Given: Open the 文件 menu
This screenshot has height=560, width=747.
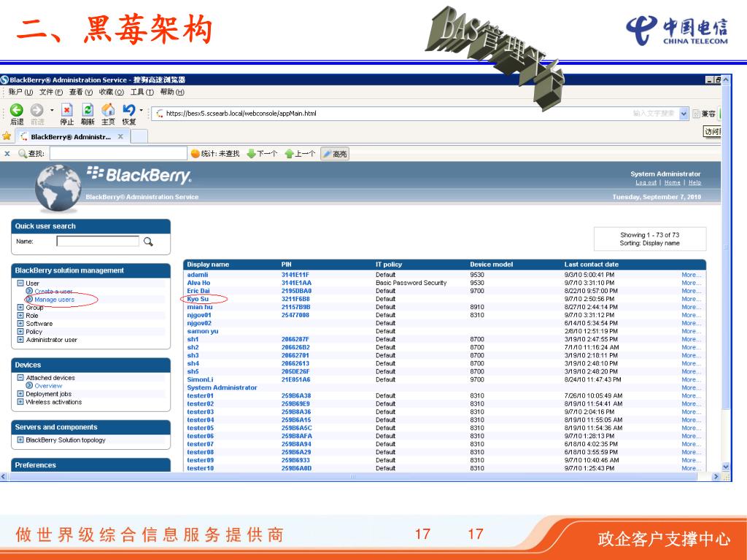Looking at the screenshot, I should pyautogui.click(x=51, y=92).
